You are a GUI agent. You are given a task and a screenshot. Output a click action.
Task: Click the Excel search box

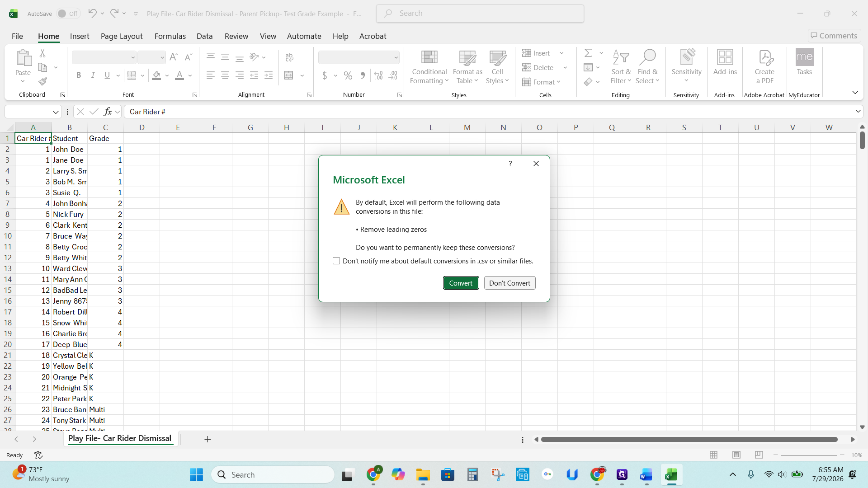(480, 14)
